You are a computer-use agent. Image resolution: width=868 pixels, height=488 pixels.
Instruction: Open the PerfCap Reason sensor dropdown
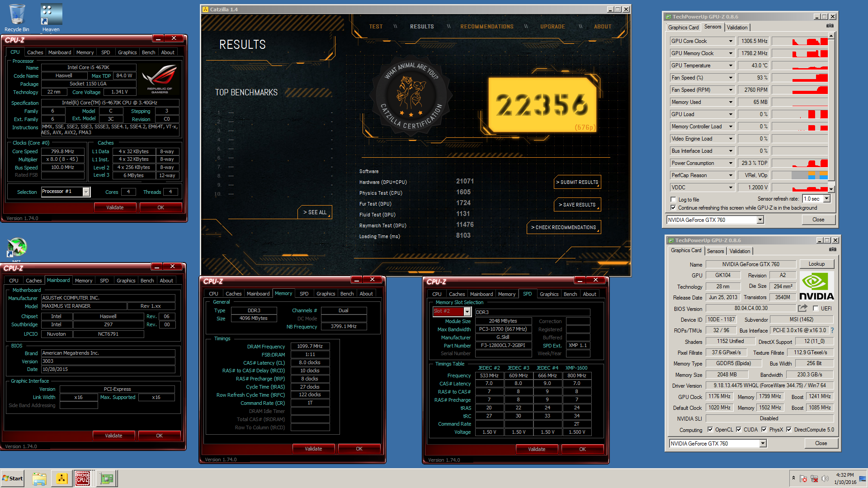pyautogui.click(x=730, y=175)
